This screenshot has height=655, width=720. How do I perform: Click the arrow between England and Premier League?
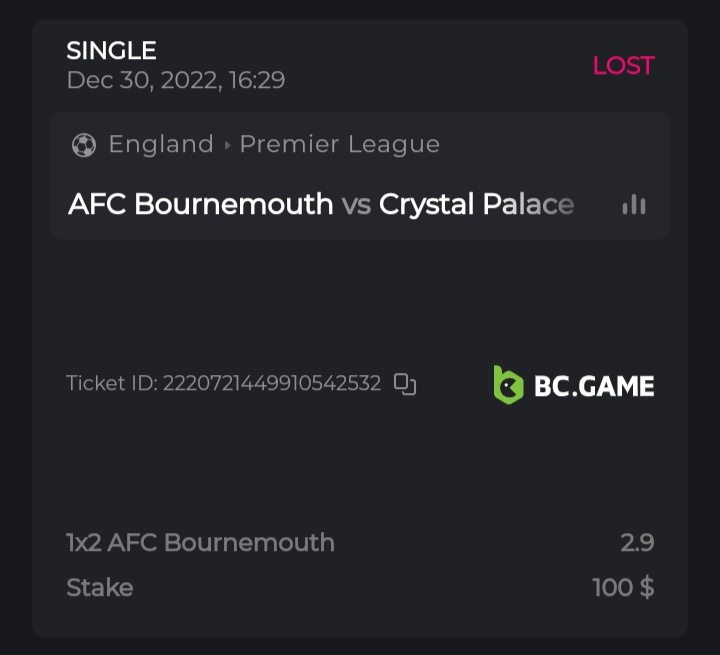coord(227,145)
